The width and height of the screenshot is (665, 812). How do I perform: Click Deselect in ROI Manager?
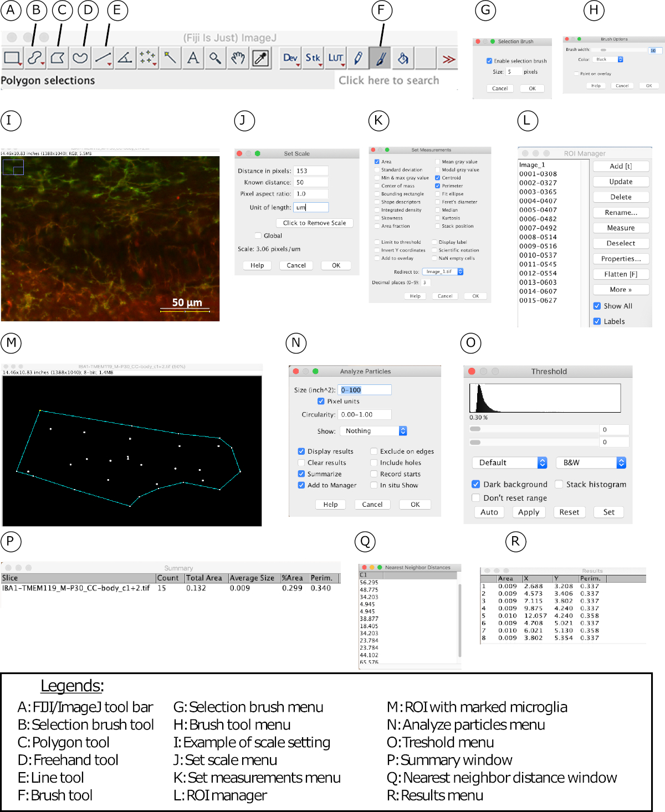pyautogui.click(x=621, y=243)
